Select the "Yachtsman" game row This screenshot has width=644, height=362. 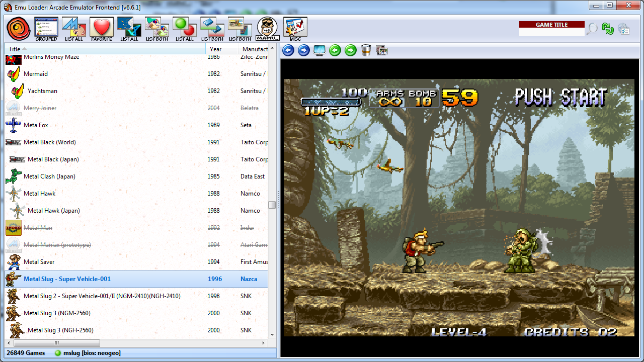(x=136, y=91)
